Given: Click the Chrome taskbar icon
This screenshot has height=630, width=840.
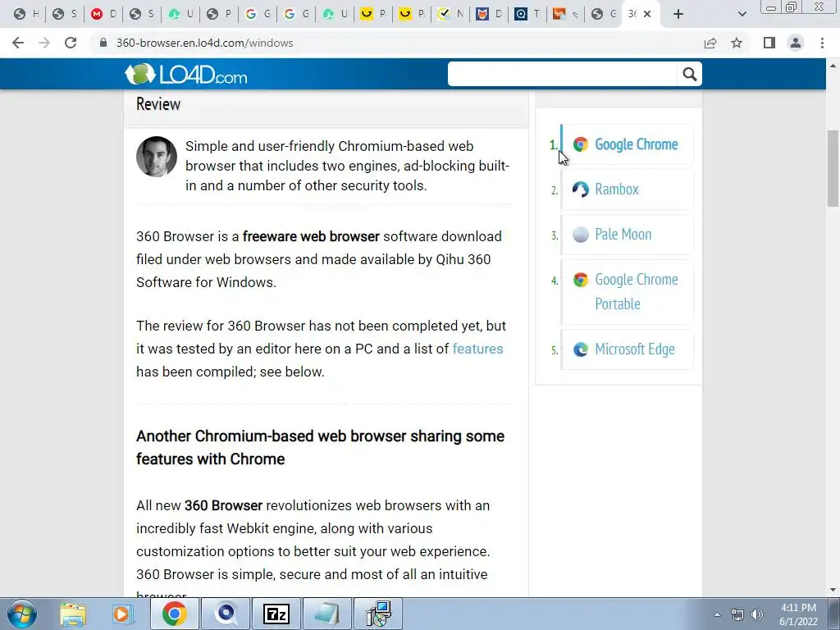Looking at the screenshot, I should click(x=175, y=614).
